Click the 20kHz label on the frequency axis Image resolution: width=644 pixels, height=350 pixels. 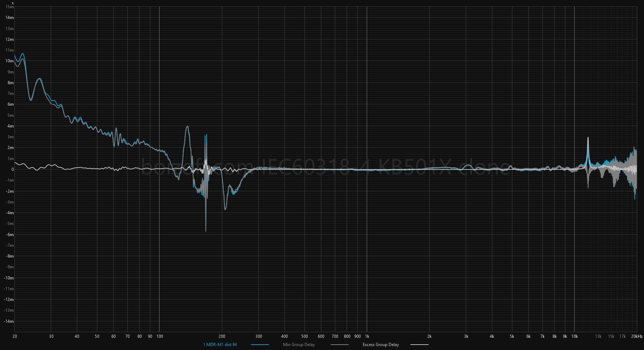[x=636, y=336]
